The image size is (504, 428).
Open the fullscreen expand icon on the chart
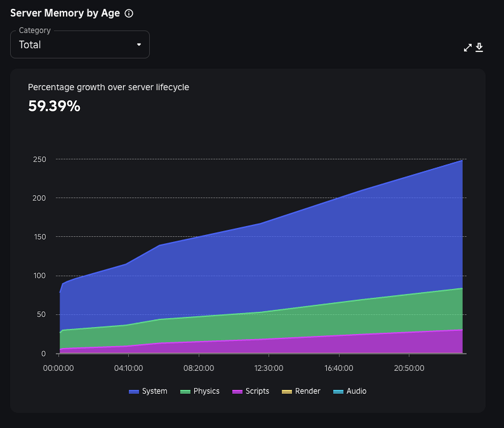point(467,47)
